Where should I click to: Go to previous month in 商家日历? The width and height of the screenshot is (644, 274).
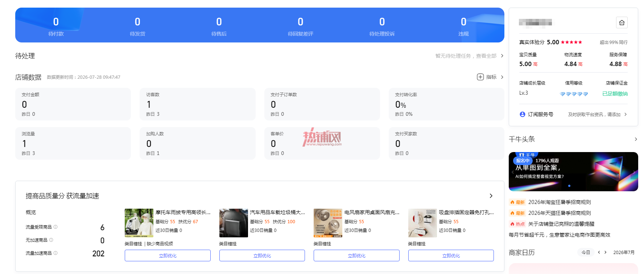[x=599, y=252]
